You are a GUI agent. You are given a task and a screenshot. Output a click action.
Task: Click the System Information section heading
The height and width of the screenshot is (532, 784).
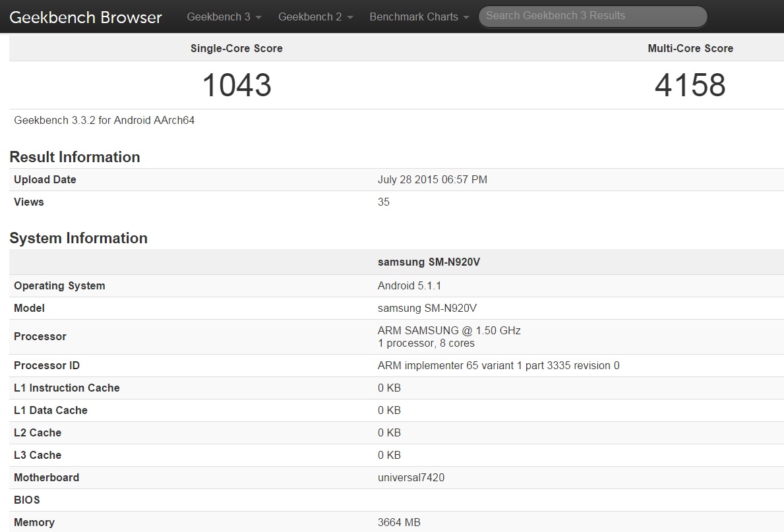coord(78,238)
